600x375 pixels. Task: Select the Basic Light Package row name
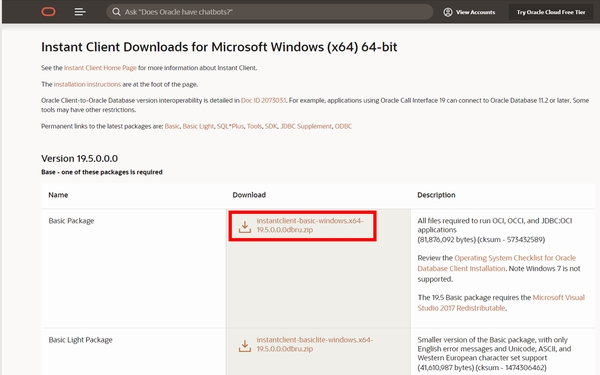80,340
